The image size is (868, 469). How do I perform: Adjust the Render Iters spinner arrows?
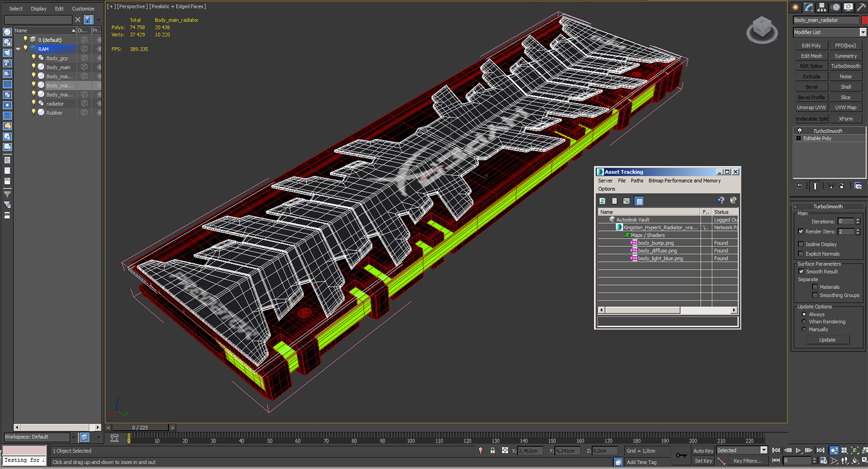coord(859,232)
